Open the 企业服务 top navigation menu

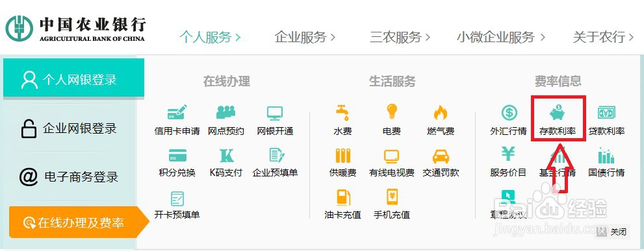(x=305, y=38)
